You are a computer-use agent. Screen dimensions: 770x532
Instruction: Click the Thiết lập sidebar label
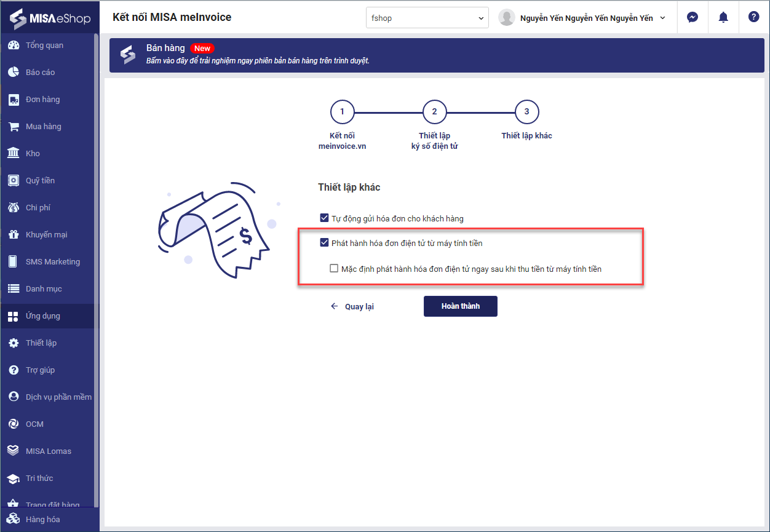[x=41, y=343]
